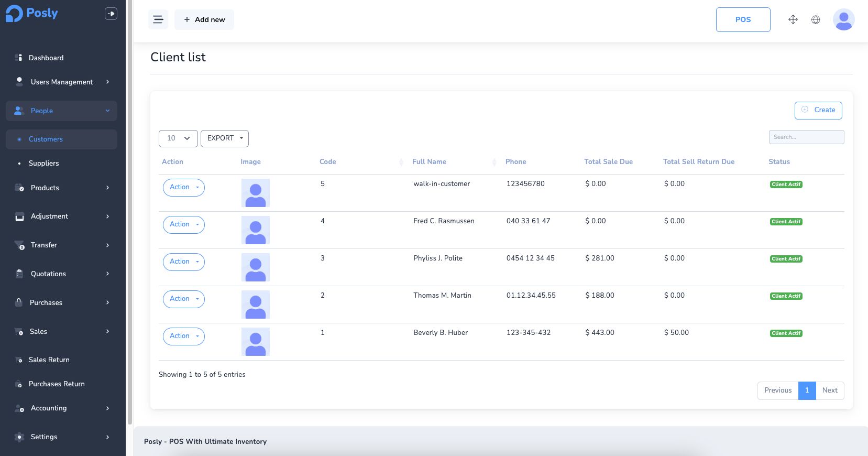Screen dimensions: 868x456
Task: Open the Action dropdown for Fred C. Rasmussen
Action: [183, 224]
